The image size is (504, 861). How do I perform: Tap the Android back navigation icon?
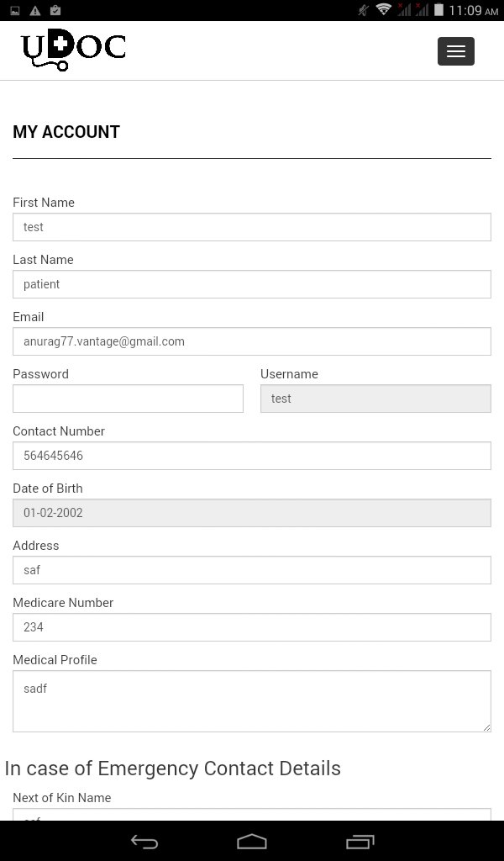(x=144, y=841)
